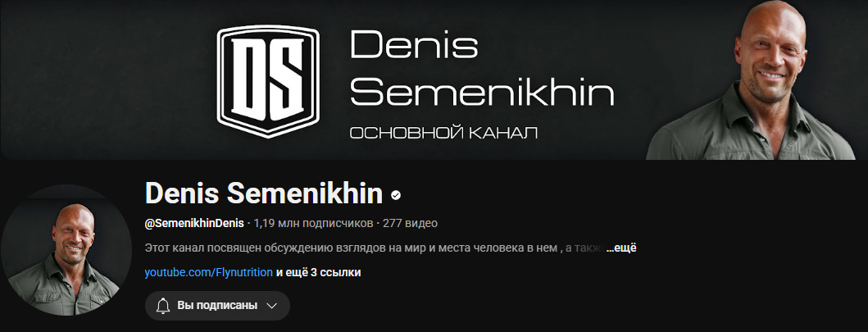The image size is (868, 332).
Task: Click the "Вы подписаны" button label
Action: 217,306
